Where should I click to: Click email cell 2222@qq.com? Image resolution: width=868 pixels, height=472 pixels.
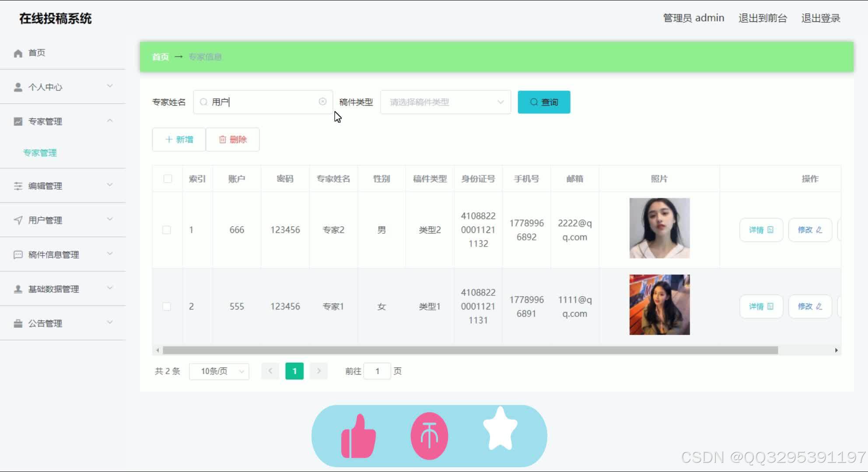point(574,230)
